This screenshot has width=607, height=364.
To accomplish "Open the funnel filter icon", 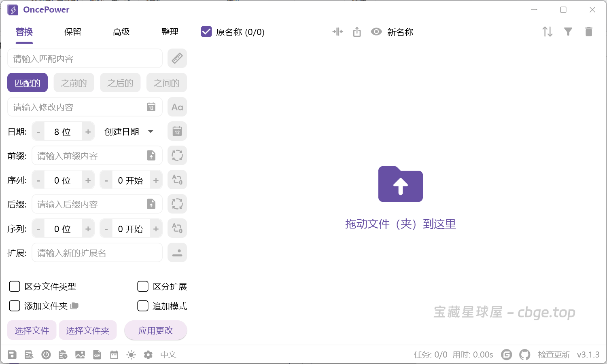I will [568, 32].
